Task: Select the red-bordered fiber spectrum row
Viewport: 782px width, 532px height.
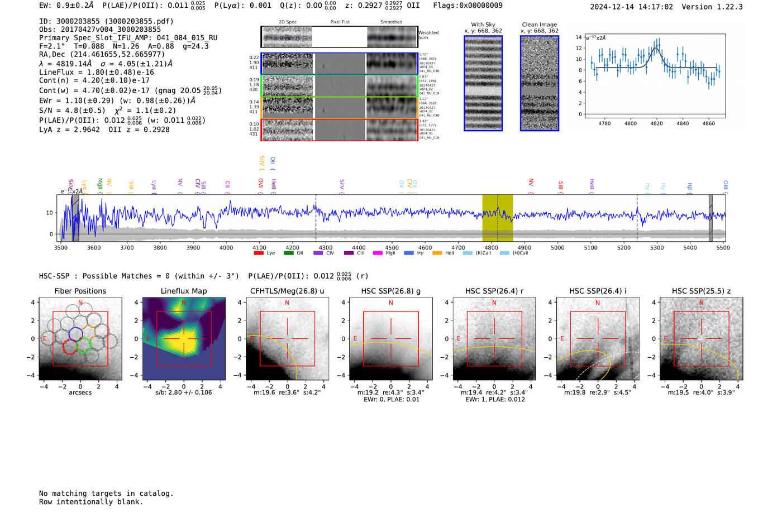Action: click(339, 130)
